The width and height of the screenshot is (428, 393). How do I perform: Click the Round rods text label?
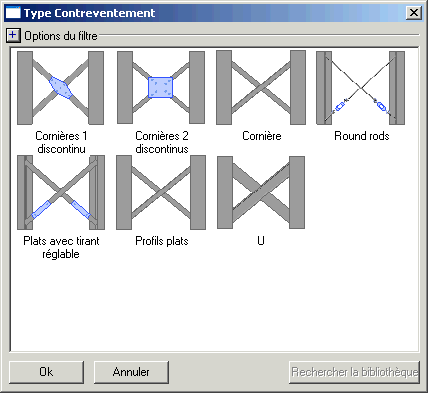point(362,136)
